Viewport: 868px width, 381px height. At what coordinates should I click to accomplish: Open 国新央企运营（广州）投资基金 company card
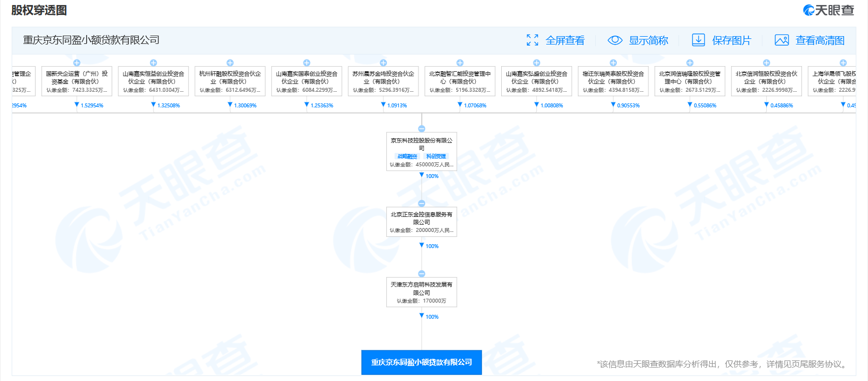pyautogui.click(x=77, y=81)
